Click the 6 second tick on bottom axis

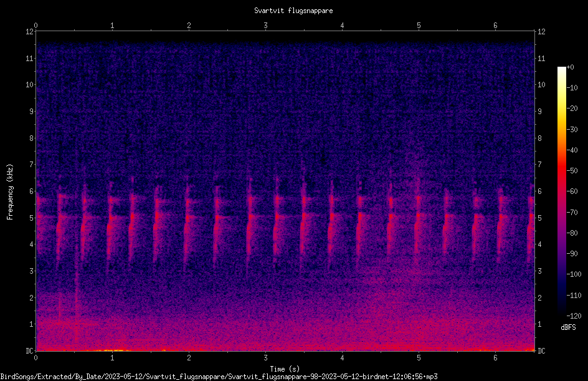click(x=495, y=358)
